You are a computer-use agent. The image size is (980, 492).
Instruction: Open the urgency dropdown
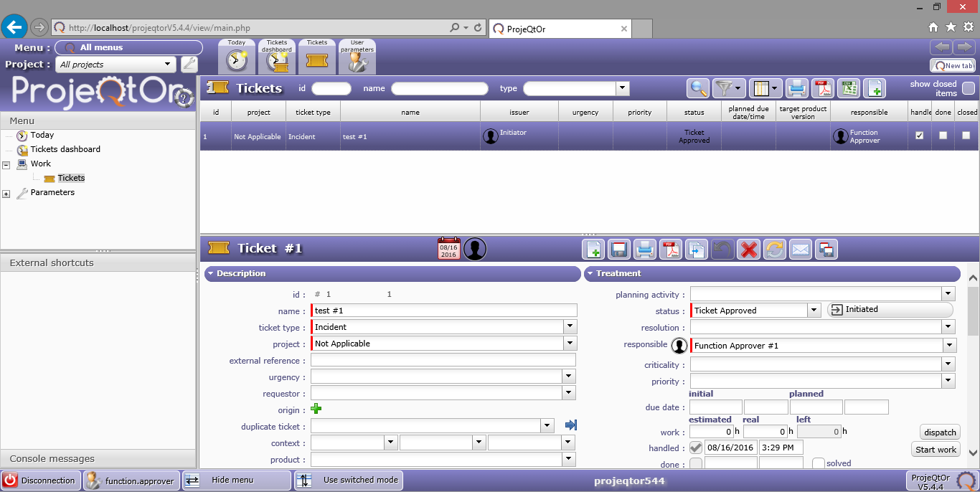(570, 377)
